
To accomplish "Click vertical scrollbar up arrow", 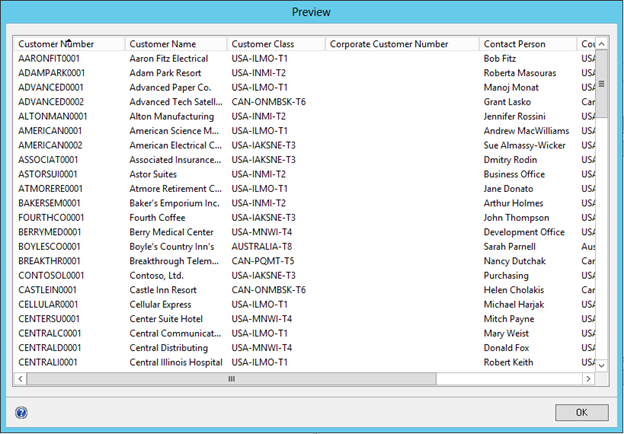I will point(601,44).
